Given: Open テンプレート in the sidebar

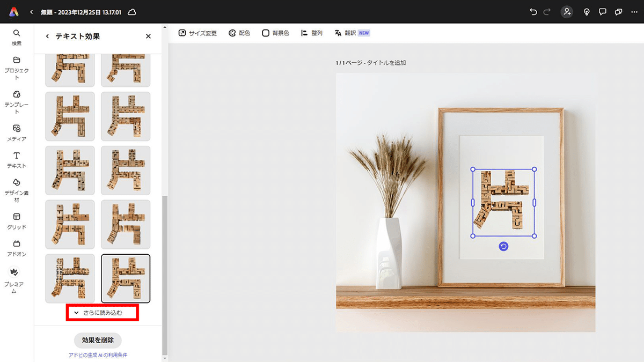Looking at the screenshot, I should tap(17, 102).
